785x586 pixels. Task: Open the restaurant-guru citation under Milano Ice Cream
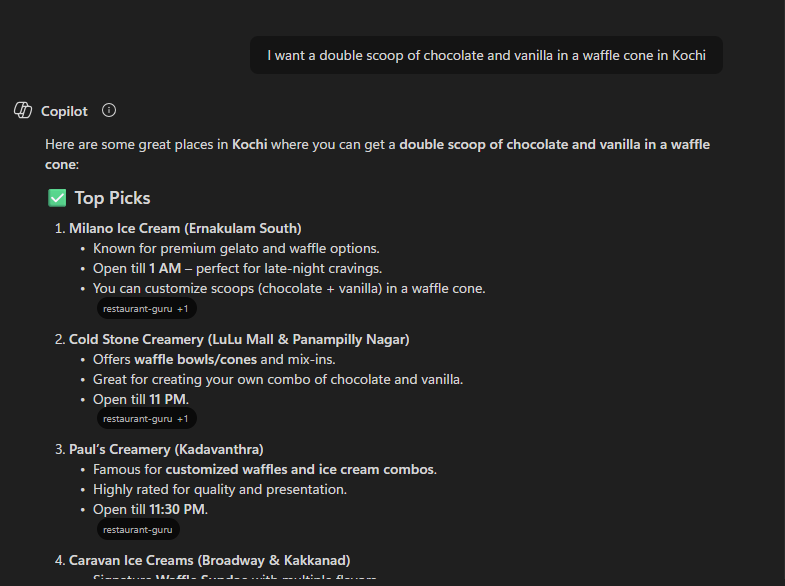pos(146,309)
